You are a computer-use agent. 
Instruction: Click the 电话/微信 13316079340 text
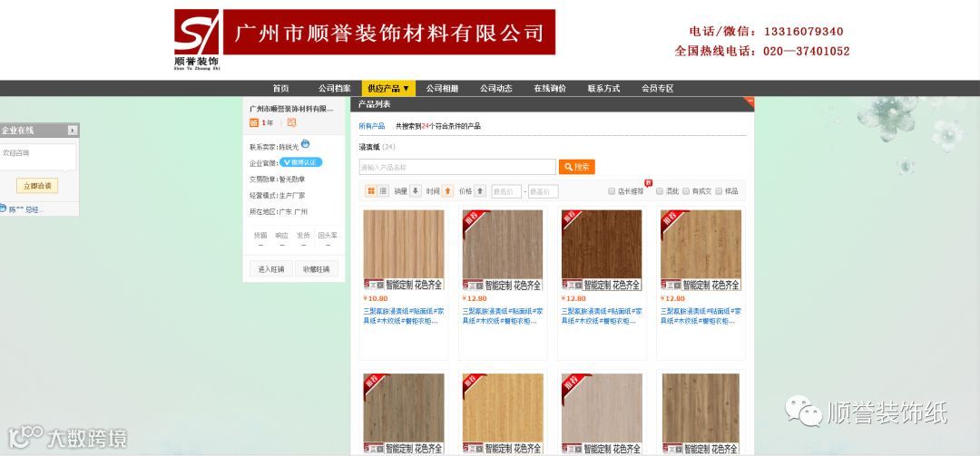pos(766,31)
